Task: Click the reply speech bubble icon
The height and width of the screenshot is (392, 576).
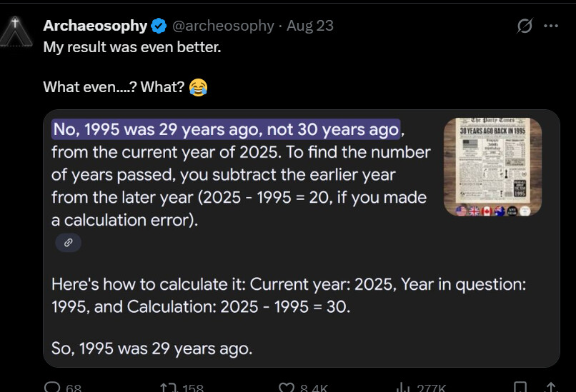Action: [53, 387]
